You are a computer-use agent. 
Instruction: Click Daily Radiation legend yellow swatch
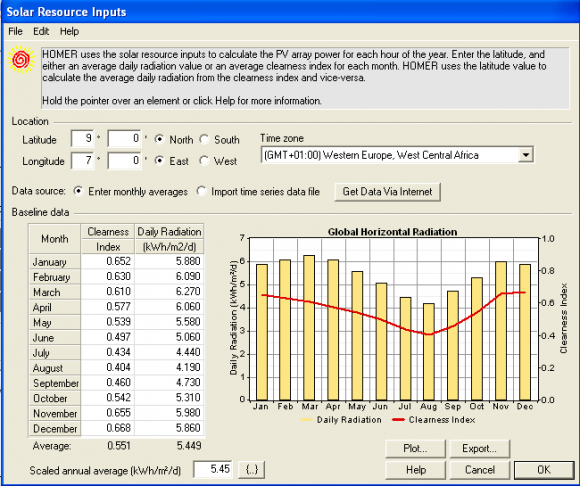point(306,420)
